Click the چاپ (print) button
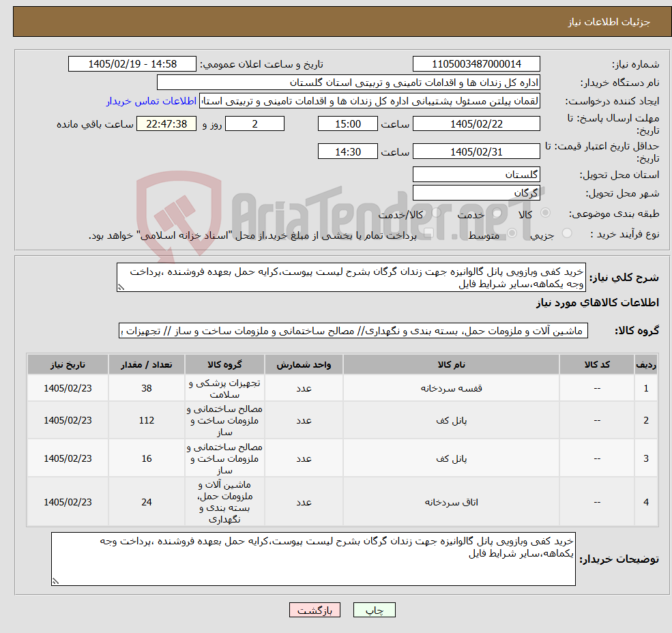672x633 pixels. click(x=374, y=610)
